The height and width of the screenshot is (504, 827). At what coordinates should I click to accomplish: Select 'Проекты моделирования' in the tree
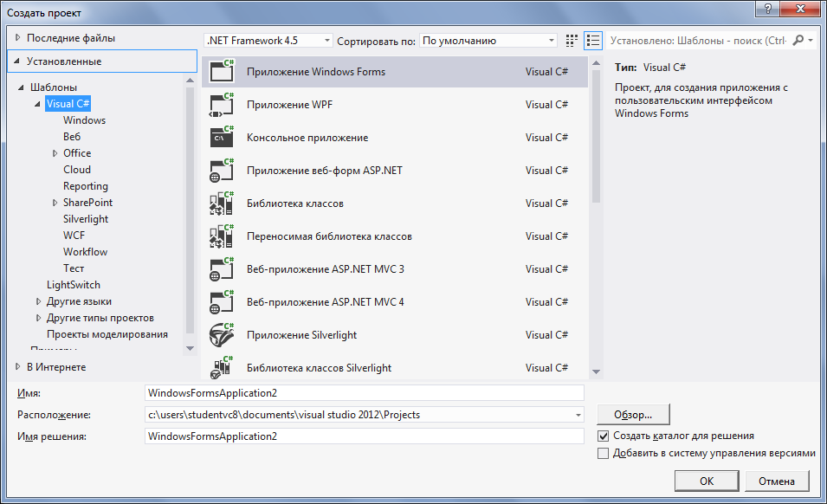[x=107, y=334]
